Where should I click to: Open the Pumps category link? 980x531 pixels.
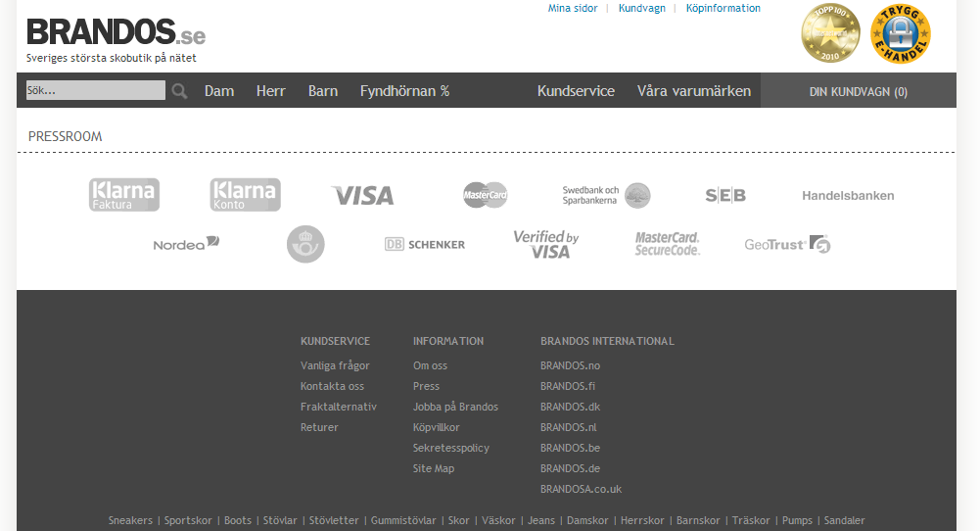[798, 520]
